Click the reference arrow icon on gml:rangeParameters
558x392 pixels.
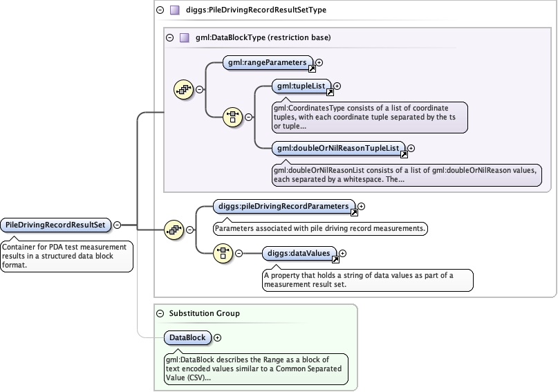tap(312, 68)
